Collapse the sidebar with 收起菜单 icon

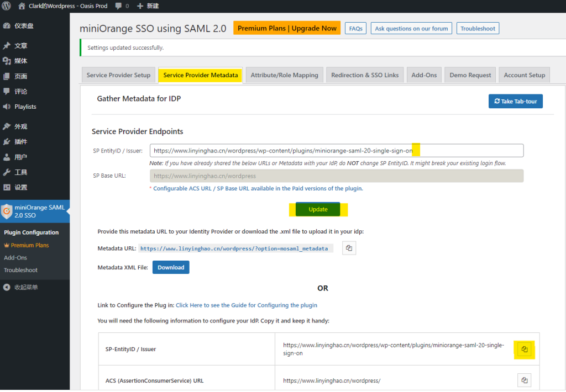click(7, 287)
